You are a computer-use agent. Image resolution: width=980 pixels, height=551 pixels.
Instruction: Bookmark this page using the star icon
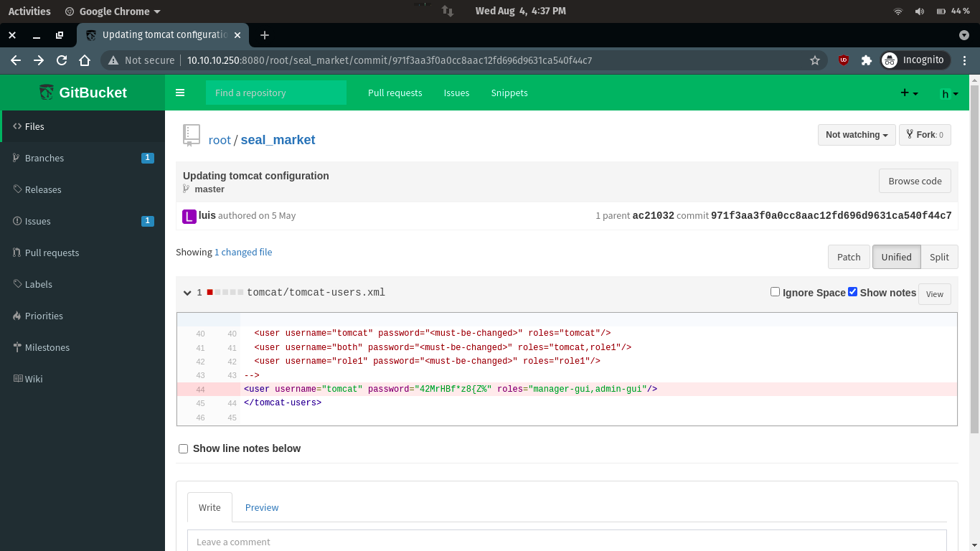(815, 60)
